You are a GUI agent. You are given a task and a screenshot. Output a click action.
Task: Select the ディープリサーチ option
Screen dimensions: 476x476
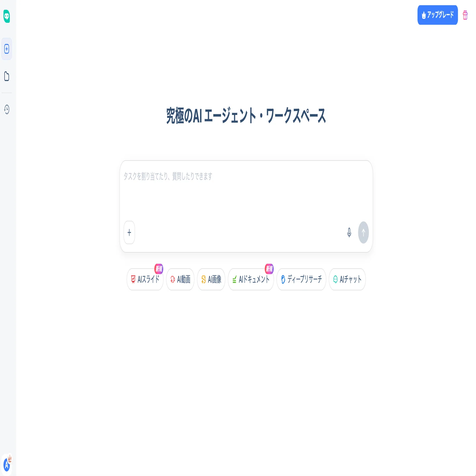point(301,279)
